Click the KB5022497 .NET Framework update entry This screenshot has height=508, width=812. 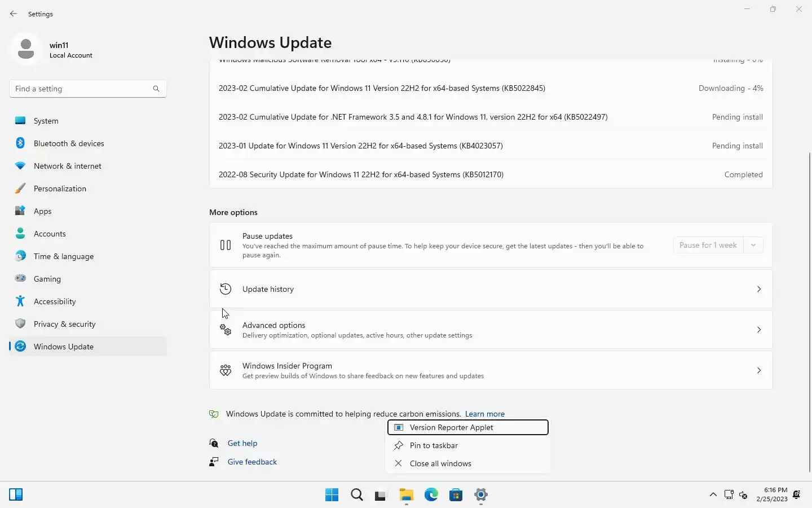point(491,117)
